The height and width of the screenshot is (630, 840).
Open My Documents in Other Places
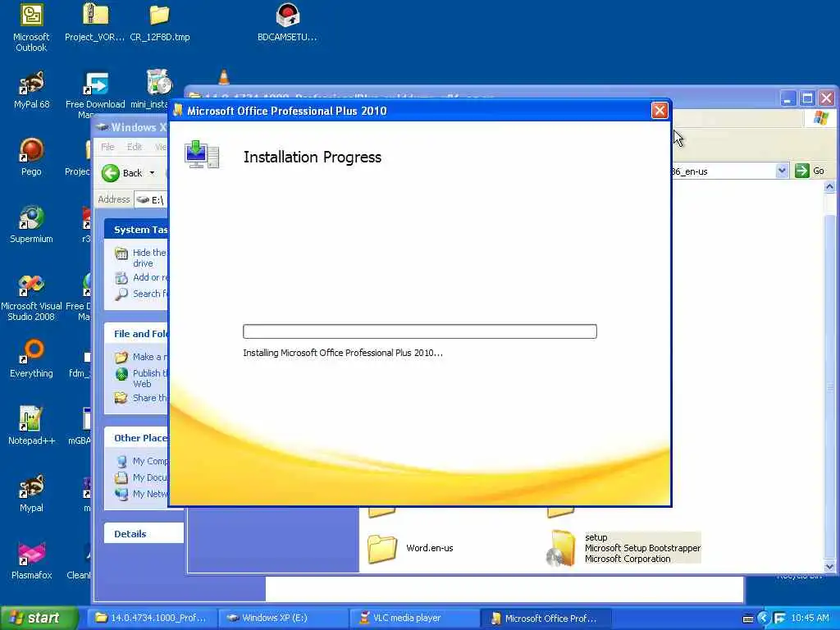click(x=150, y=477)
